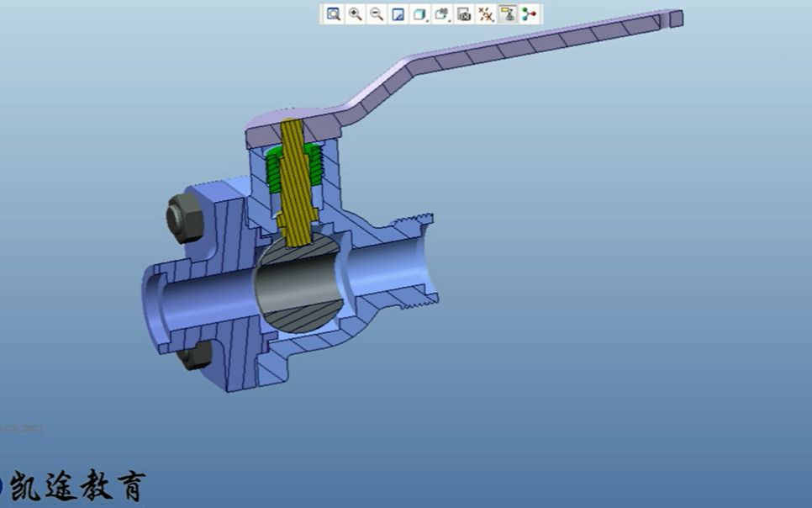Click the XSEC0001 cross-section label

click(x=22, y=429)
